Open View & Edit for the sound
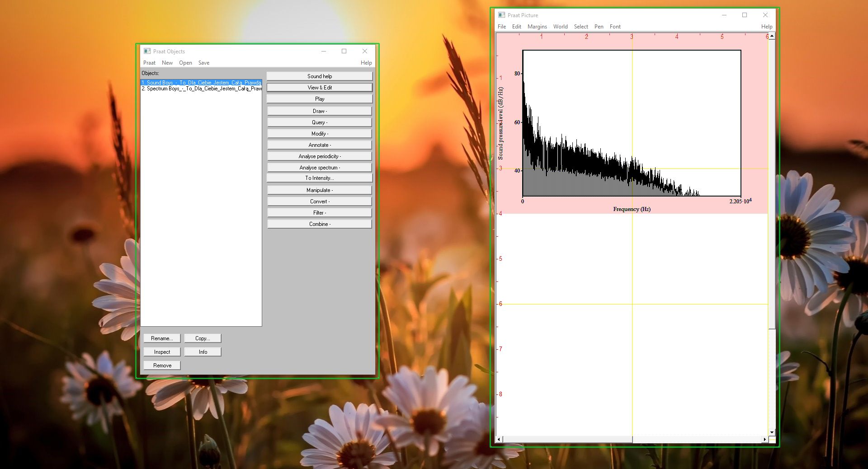This screenshot has width=868, height=469. tap(319, 87)
